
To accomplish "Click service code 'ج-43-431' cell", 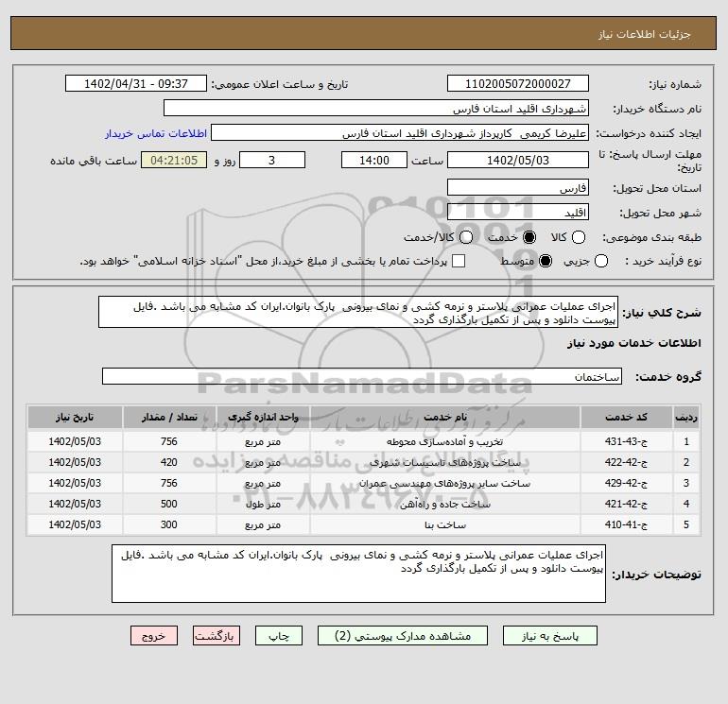I will click(626, 442).
